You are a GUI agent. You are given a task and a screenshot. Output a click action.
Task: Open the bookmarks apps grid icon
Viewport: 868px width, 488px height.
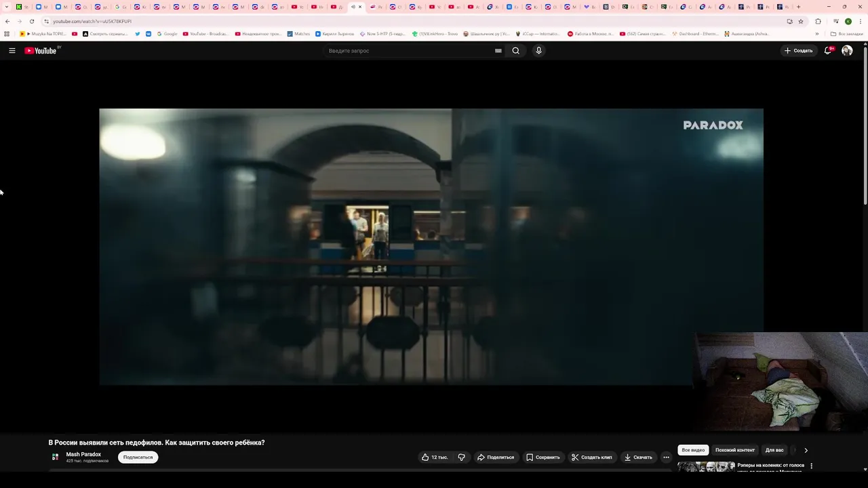(x=7, y=33)
